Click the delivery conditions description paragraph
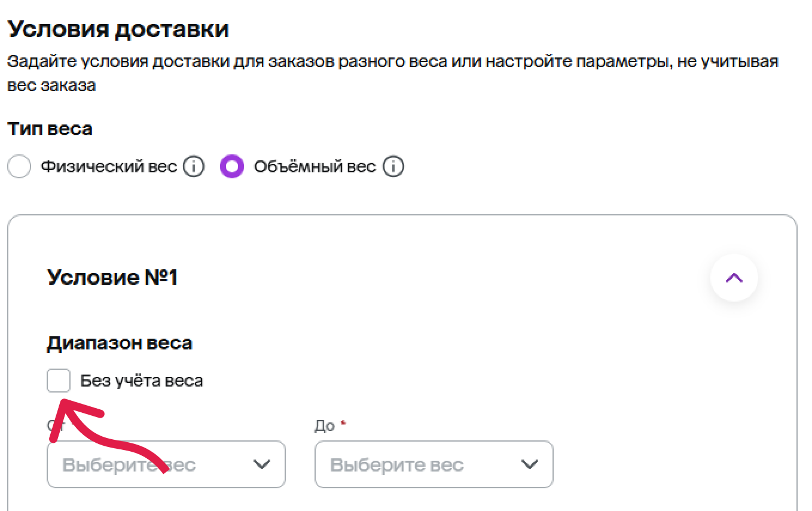The image size is (812, 511). [x=393, y=73]
